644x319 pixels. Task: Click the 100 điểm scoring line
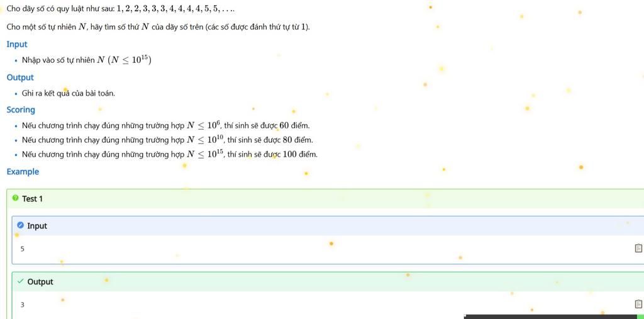(170, 154)
